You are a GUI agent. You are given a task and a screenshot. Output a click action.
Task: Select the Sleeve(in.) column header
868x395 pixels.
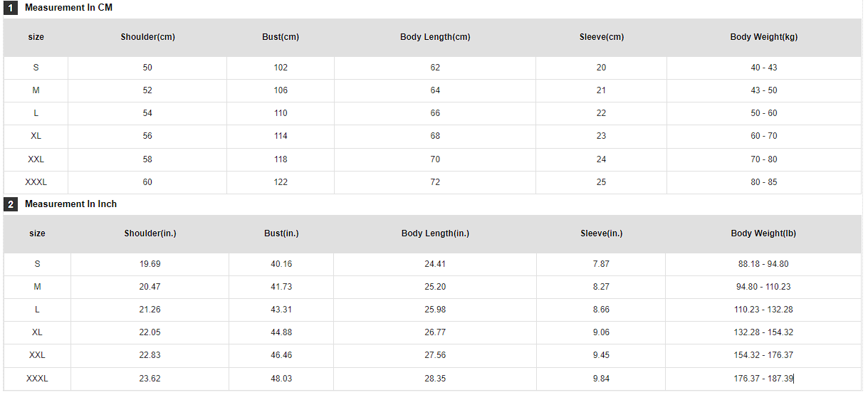pyautogui.click(x=601, y=233)
